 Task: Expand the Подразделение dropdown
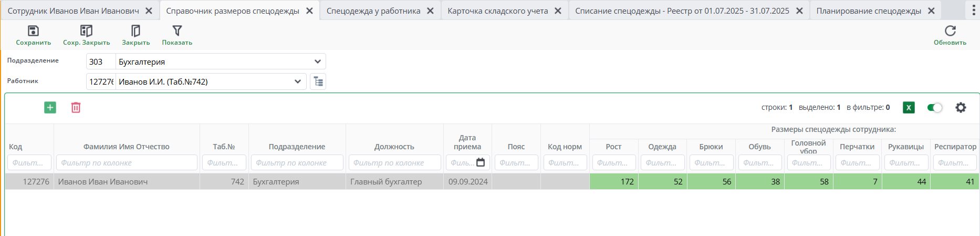(x=317, y=61)
